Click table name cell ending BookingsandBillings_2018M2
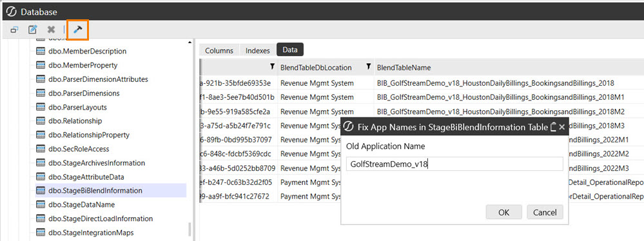The image size is (644, 241). 501,111
